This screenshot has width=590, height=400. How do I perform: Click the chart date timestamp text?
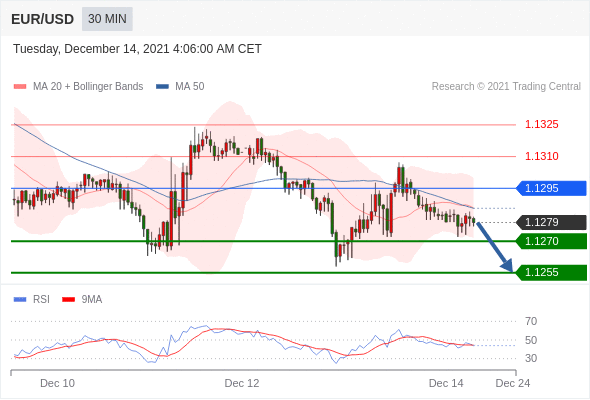tap(137, 49)
